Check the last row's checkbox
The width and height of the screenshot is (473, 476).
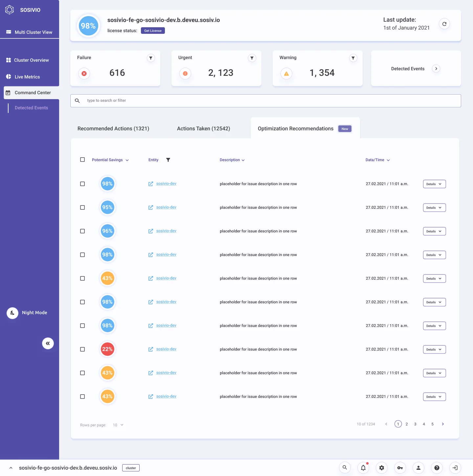[x=82, y=397]
